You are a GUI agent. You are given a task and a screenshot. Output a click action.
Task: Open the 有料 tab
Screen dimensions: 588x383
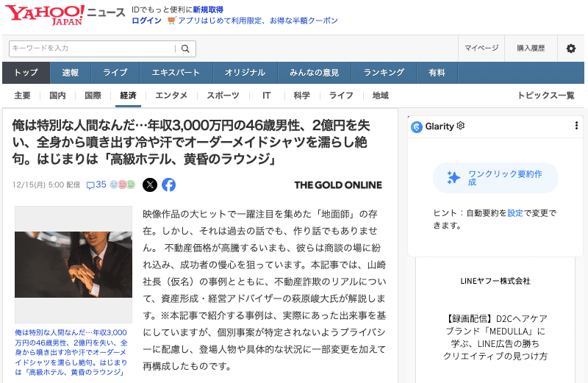(x=437, y=73)
